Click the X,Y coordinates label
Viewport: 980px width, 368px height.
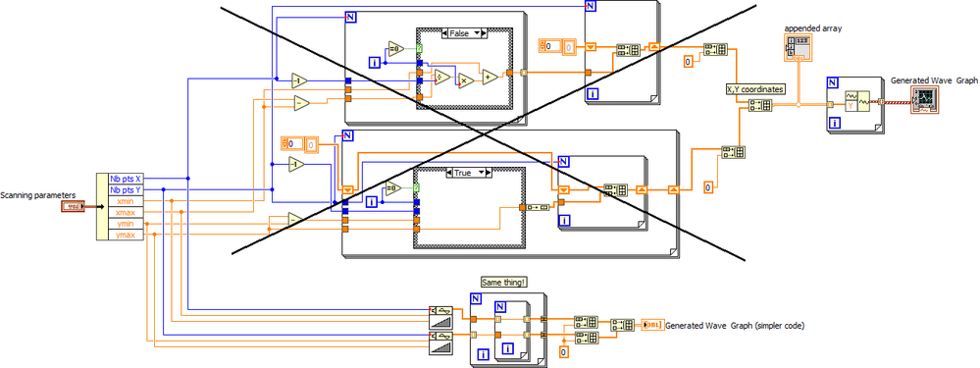[755, 88]
